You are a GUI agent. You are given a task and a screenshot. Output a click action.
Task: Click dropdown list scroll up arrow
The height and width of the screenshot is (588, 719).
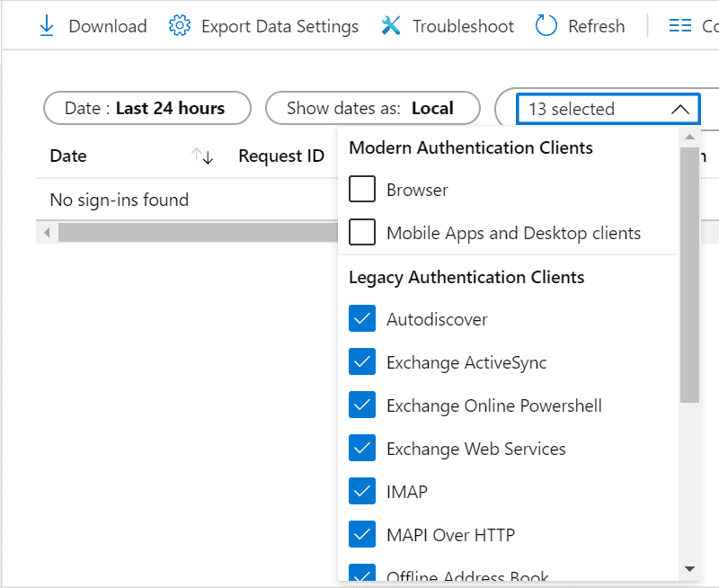tap(689, 137)
